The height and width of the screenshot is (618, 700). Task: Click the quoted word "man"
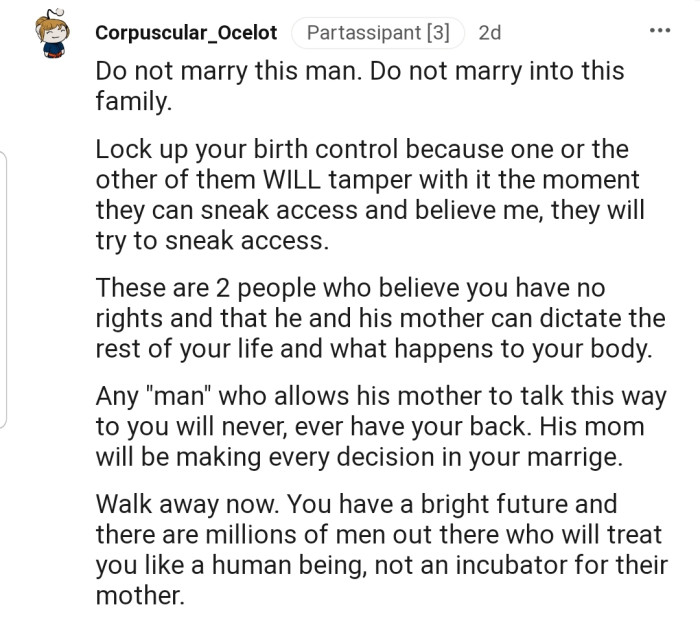tap(188, 396)
